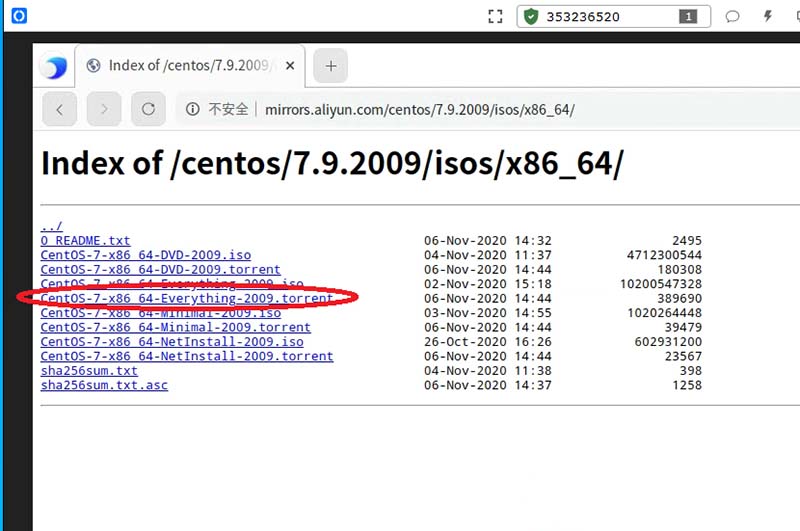This screenshot has width=800, height=531.
Task: Click the badge showing 1 in top bar
Action: 688,17
